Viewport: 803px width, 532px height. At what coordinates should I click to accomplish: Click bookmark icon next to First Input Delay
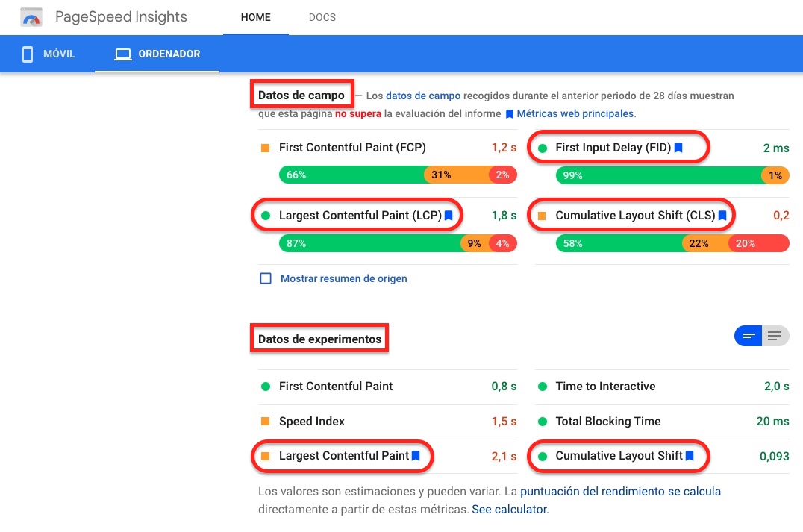(x=678, y=148)
